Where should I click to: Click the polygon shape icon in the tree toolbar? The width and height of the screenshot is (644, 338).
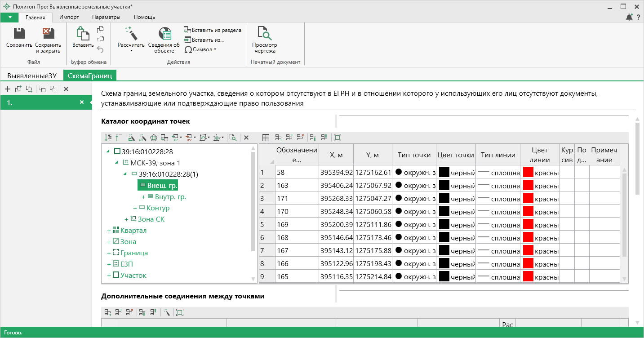[153, 138]
